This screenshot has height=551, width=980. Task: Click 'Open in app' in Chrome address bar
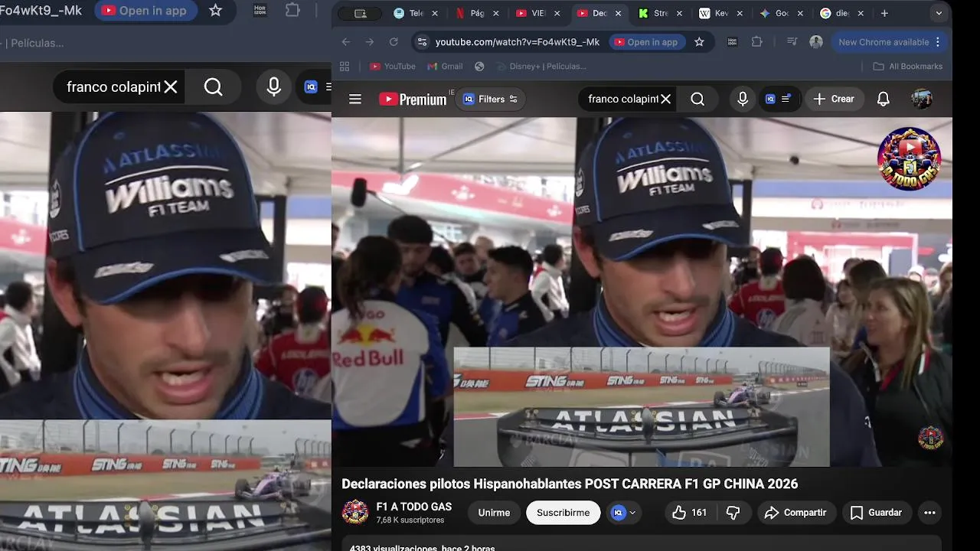pos(645,42)
